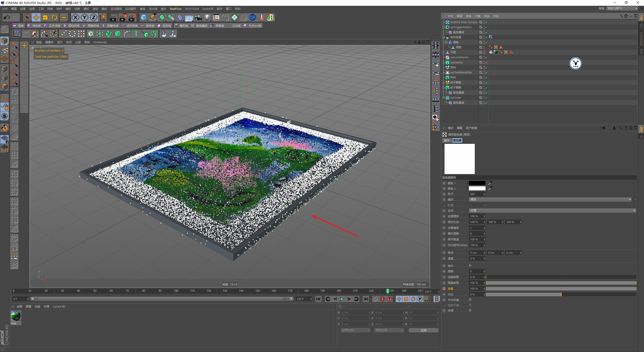644x352 pixels.
Task: Enable the 作为环境 checkbox
Action: click(470, 300)
